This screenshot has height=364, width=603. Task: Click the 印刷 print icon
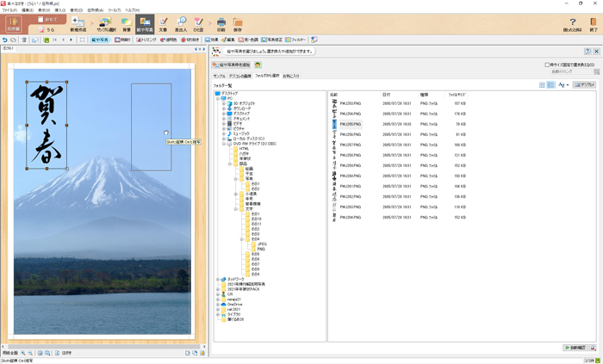coord(221,23)
